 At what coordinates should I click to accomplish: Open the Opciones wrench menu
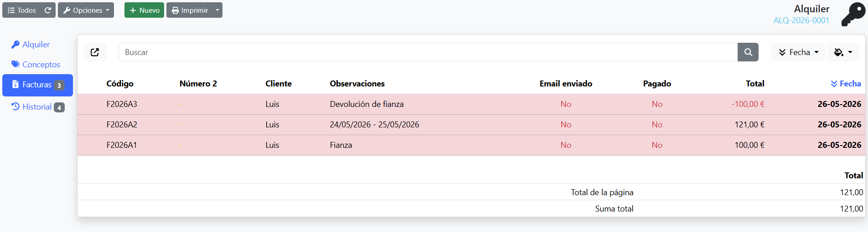pyautogui.click(x=86, y=10)
